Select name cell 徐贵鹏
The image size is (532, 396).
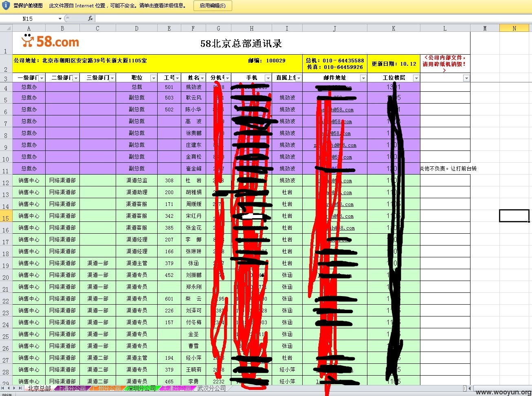(x=193, y=133)
